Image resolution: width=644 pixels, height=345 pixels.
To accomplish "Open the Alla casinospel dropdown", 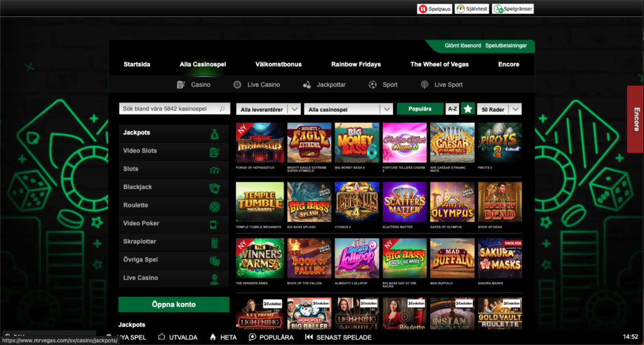I will point(348,109).
